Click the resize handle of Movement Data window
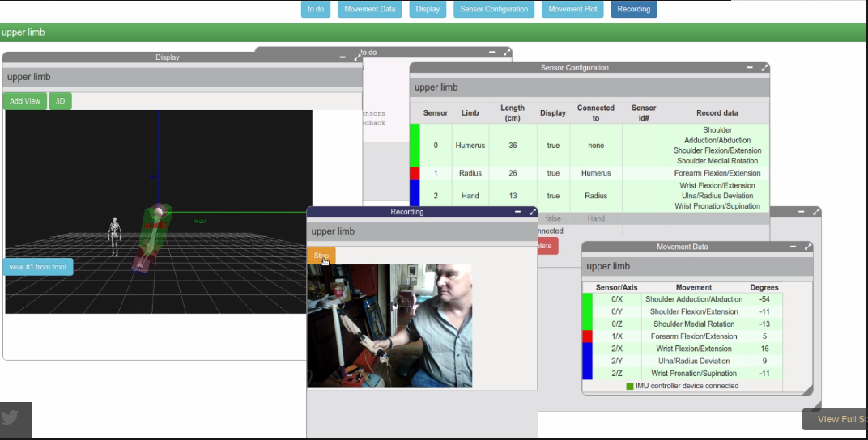Screen dimensions: 868x440 point(807,390)
